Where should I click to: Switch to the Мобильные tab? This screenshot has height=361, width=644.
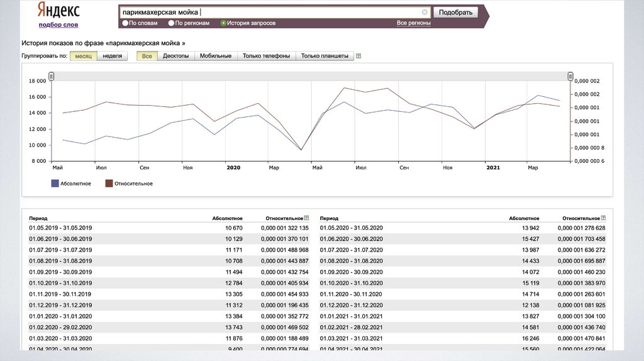pos(215,56)
